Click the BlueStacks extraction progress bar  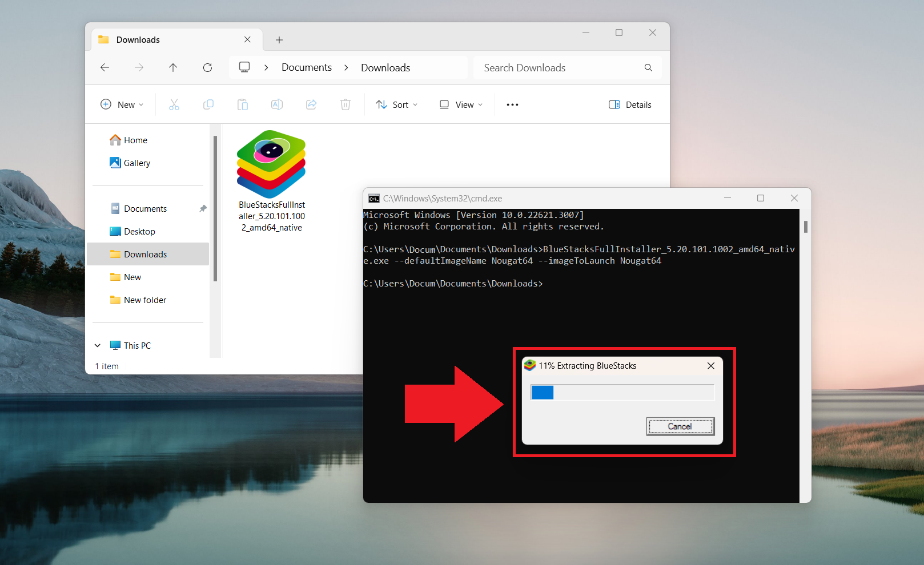click(x=622, y=393)
